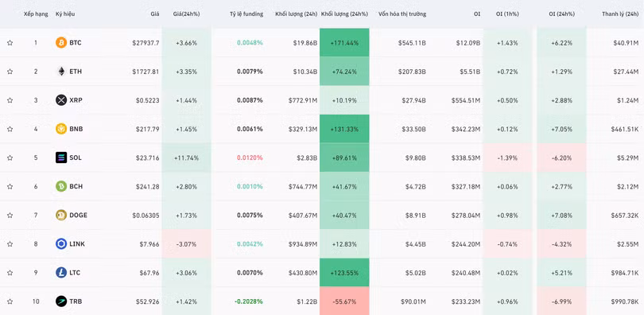Sort by Khối lượng (24h%) header

tap(344, 14)
